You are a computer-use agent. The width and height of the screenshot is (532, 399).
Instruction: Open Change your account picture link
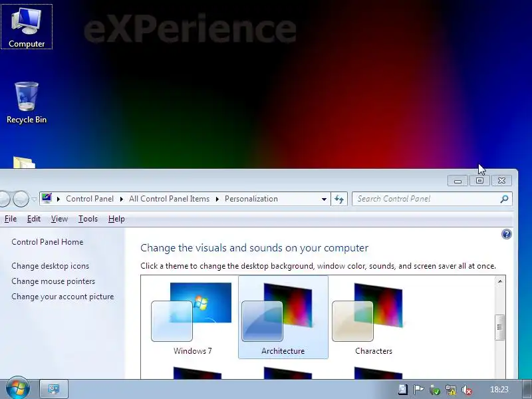coord(63,297)
